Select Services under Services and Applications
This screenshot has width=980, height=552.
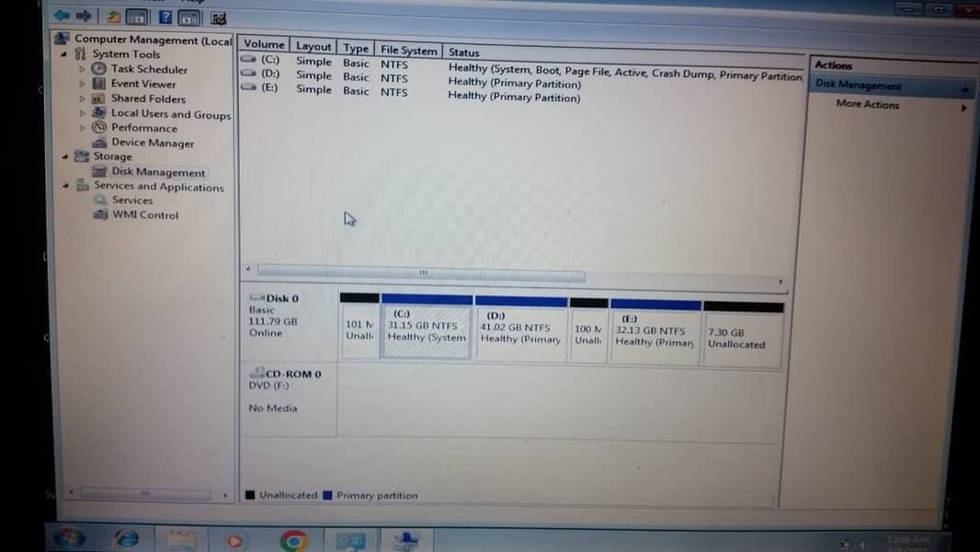coord(132,201)
